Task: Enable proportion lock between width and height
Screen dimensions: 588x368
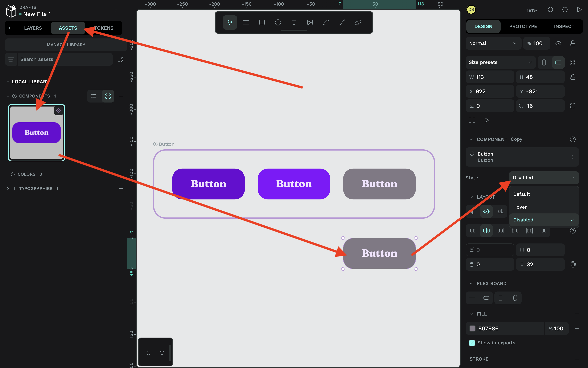Action: point(573,77)
